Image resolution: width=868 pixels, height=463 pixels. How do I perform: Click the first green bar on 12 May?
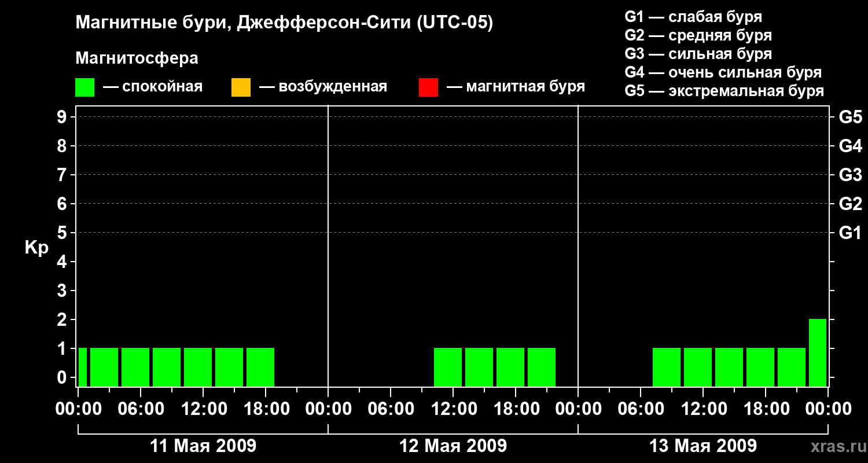[x=448, y=367]
